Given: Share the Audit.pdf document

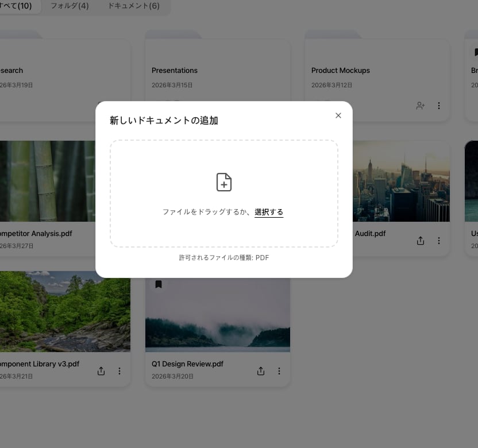Looking at the screenshot, I should (421, 241).
